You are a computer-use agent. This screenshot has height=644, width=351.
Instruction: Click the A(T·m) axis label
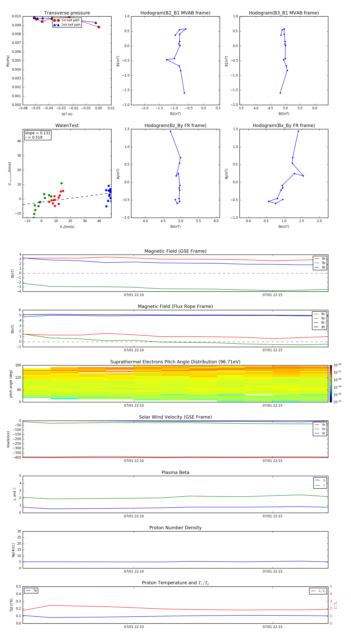(x=67, y=114)
